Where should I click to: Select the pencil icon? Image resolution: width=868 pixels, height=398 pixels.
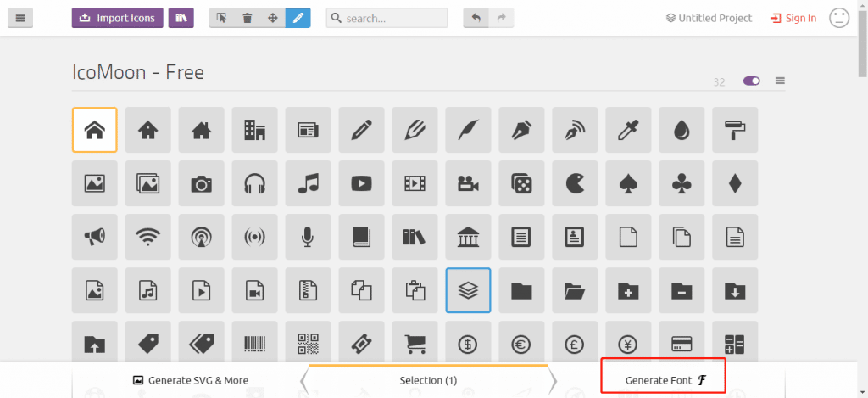pos(361,130)
